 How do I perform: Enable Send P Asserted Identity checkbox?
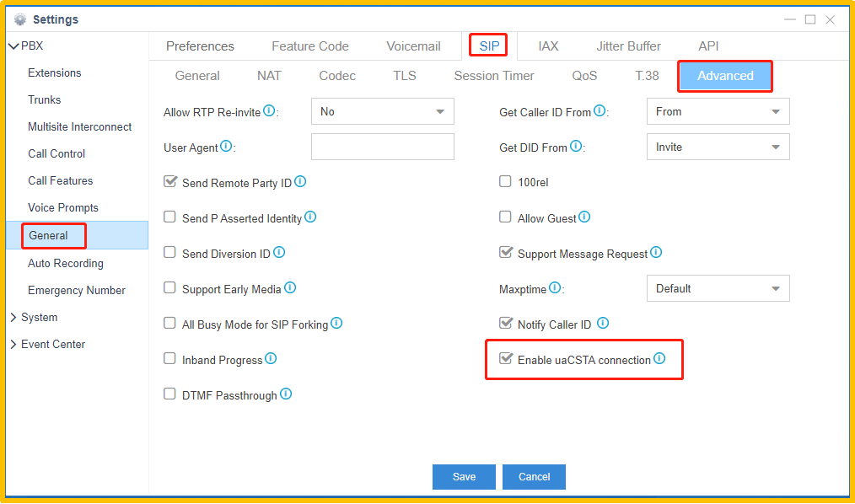[x=169, y=217]
